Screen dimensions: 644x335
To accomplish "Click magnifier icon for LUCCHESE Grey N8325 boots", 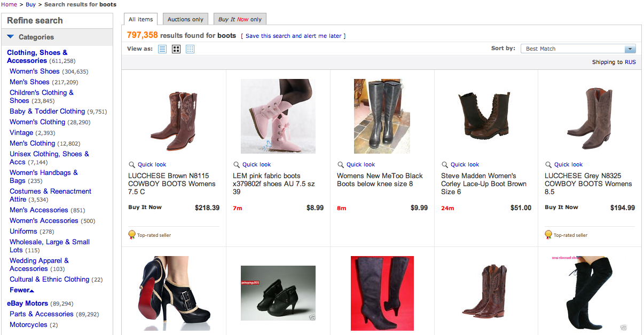I will 548,164.
